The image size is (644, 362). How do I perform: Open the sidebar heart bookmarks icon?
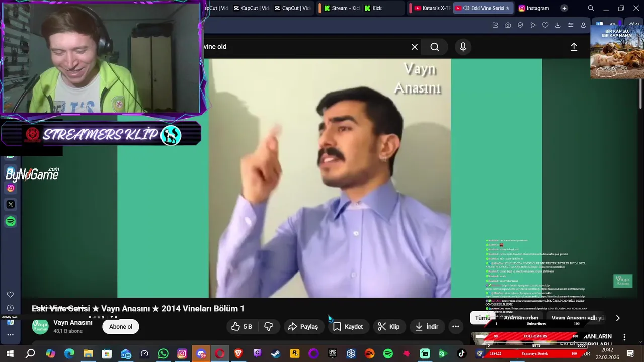10,295
